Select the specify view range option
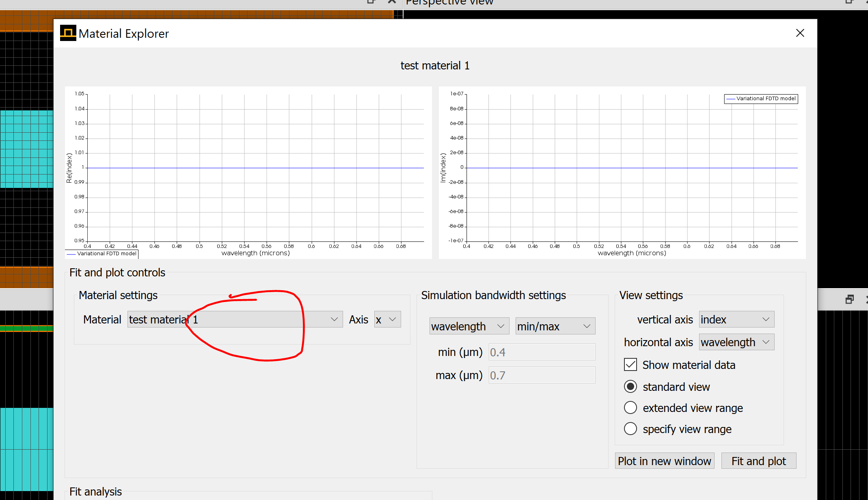The height and width of the screenshot is (500, 868). [x=630, y=429]
